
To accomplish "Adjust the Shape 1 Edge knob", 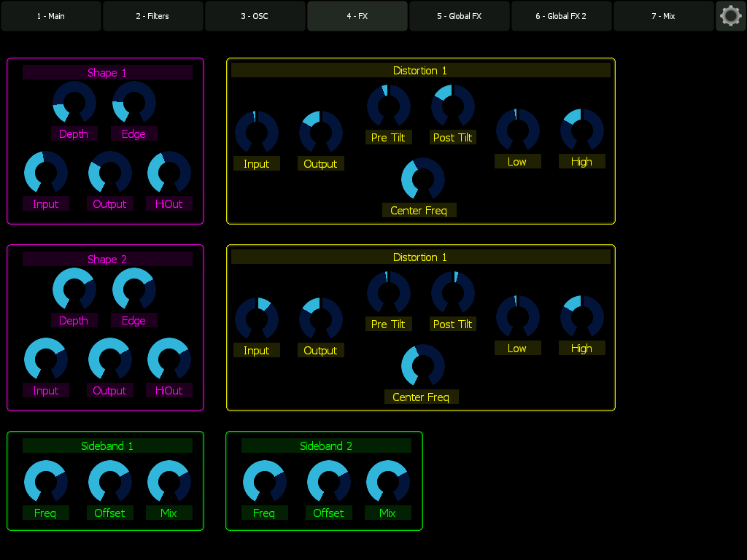I will click(x=134, y=102).
